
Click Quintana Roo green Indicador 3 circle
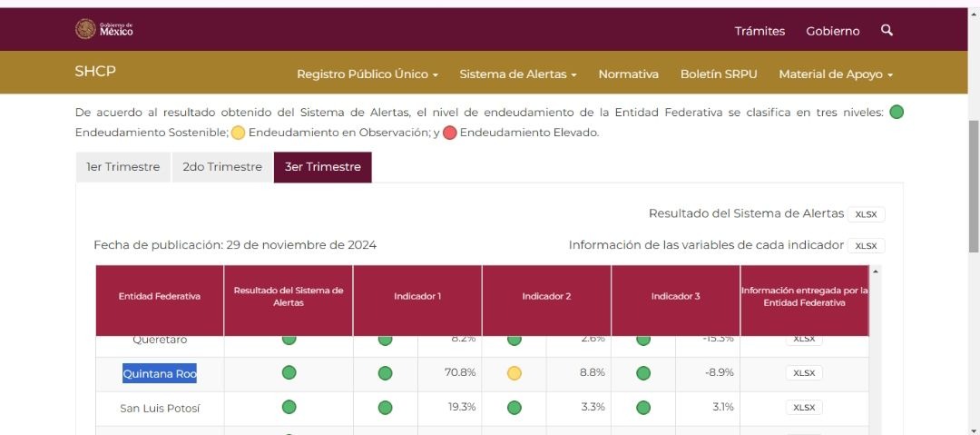643,373
